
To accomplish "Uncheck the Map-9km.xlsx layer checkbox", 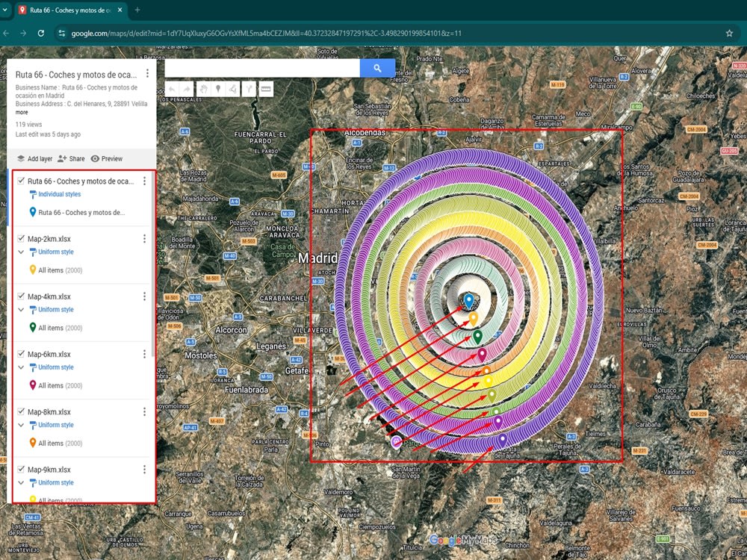I will (x=21, y=470).
